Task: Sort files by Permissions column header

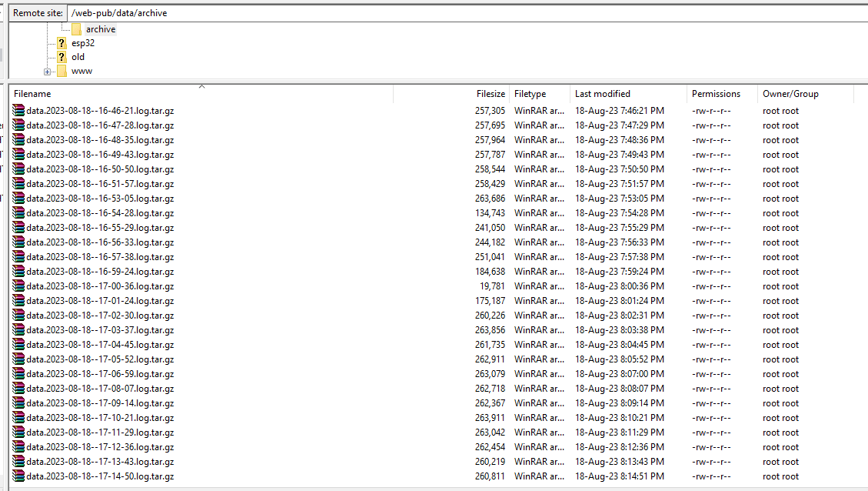Action: click(x=722, y=94)
